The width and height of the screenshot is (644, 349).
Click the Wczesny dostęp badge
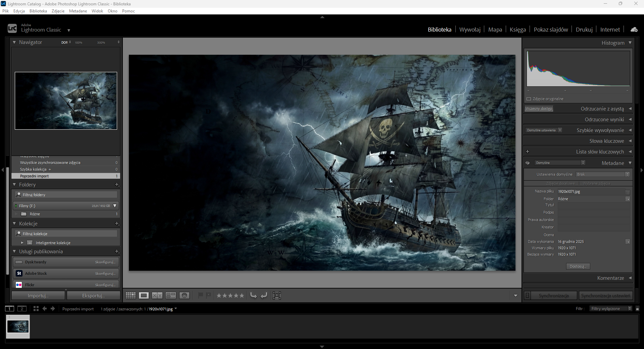(x=539, y=108)
